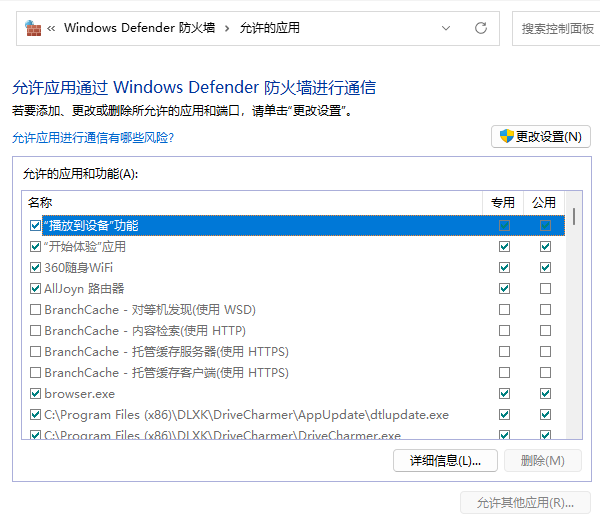Click the 专用 column header
The width and height of the screenshot is (600, 526).
(503, 202)
